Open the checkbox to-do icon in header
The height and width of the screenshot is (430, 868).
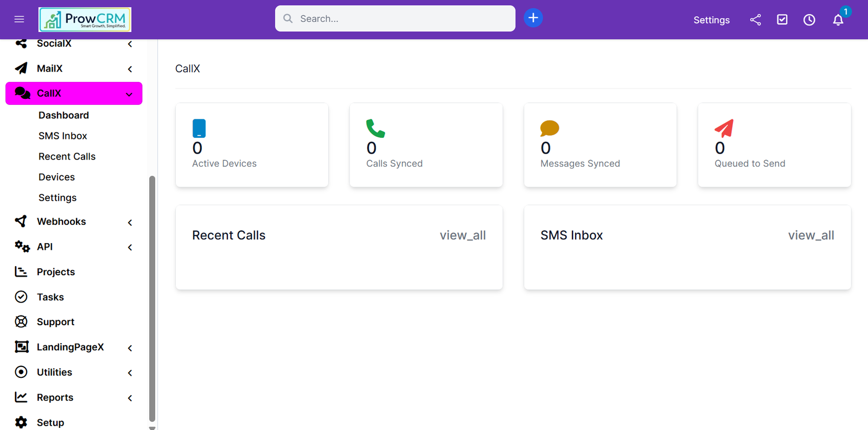782,20
